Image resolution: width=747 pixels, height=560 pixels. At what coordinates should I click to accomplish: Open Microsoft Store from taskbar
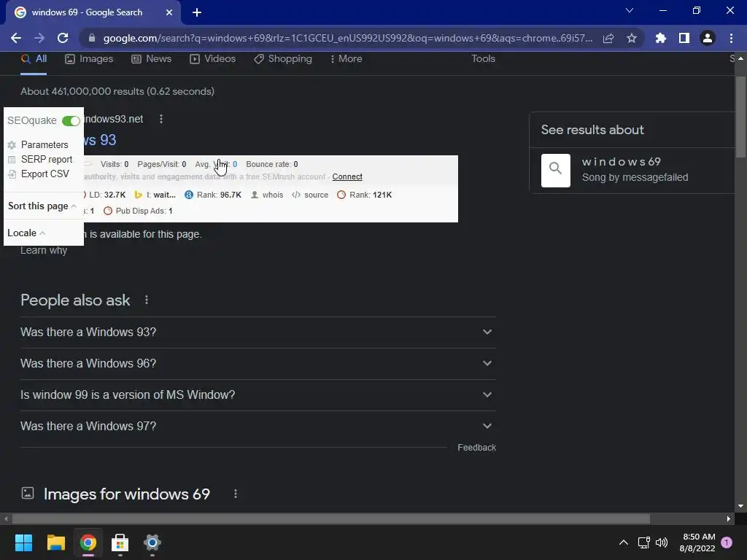(x=120, y=542)
